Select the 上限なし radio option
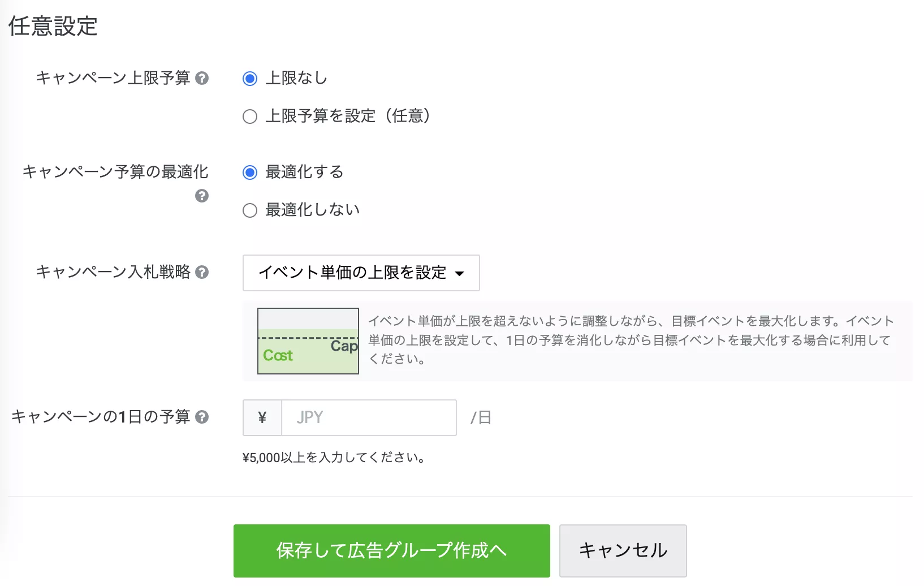 click(x=250, y=79)
